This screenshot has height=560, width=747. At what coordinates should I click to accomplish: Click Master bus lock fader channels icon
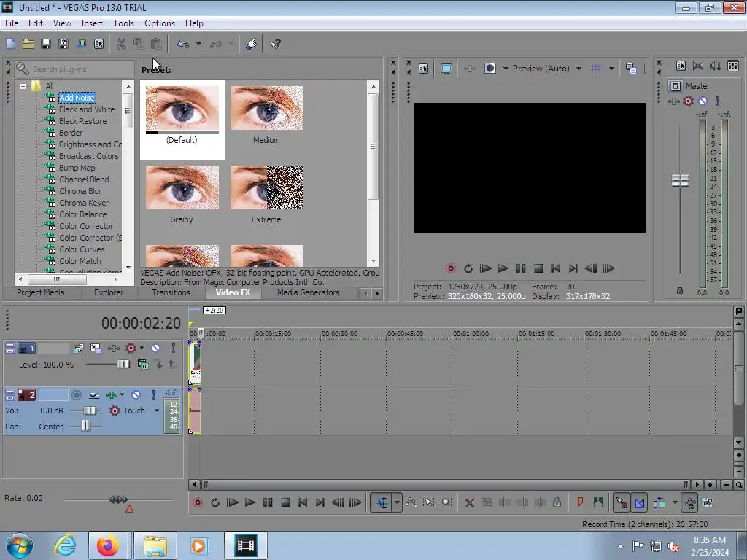(680, 290)
